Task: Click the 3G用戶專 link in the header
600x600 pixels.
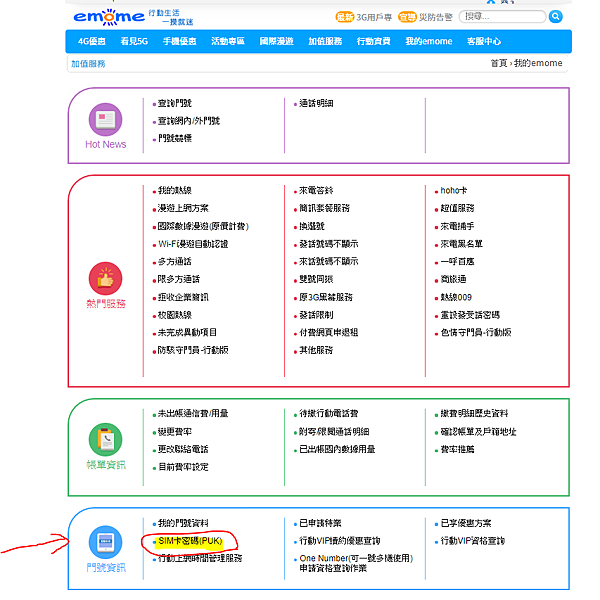Action: pos(374,17)
